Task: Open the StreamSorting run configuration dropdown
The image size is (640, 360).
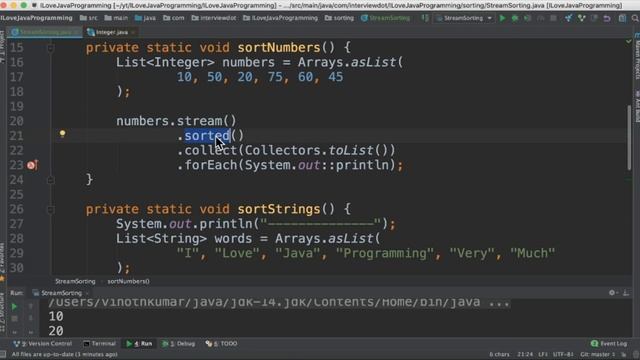Action: click(464, 18)
